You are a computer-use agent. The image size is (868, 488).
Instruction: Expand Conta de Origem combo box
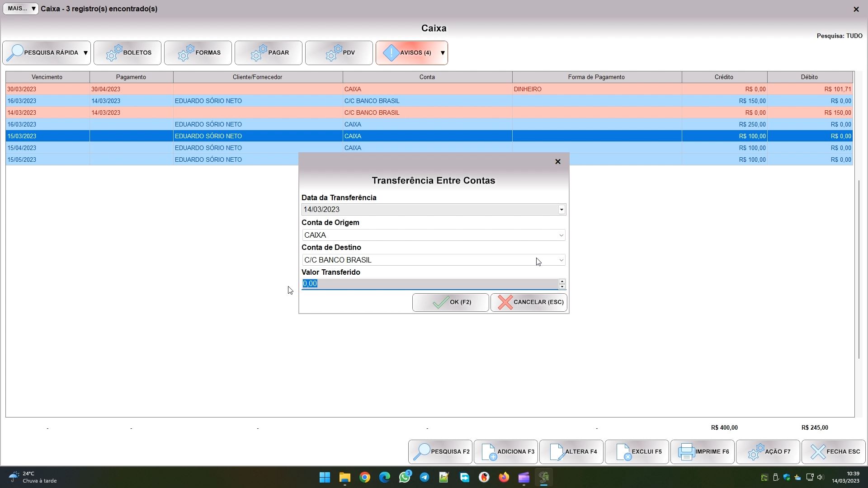[x=561, y=235]
